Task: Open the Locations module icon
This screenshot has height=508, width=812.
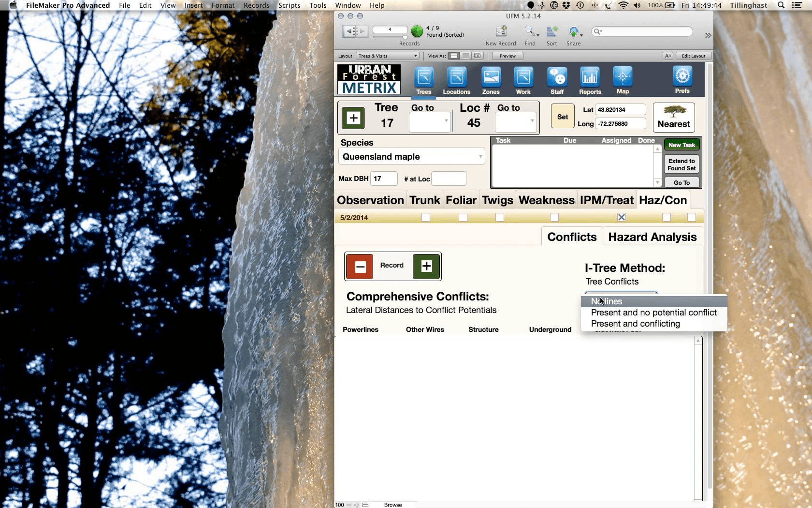Action: (x=456, y=77)
